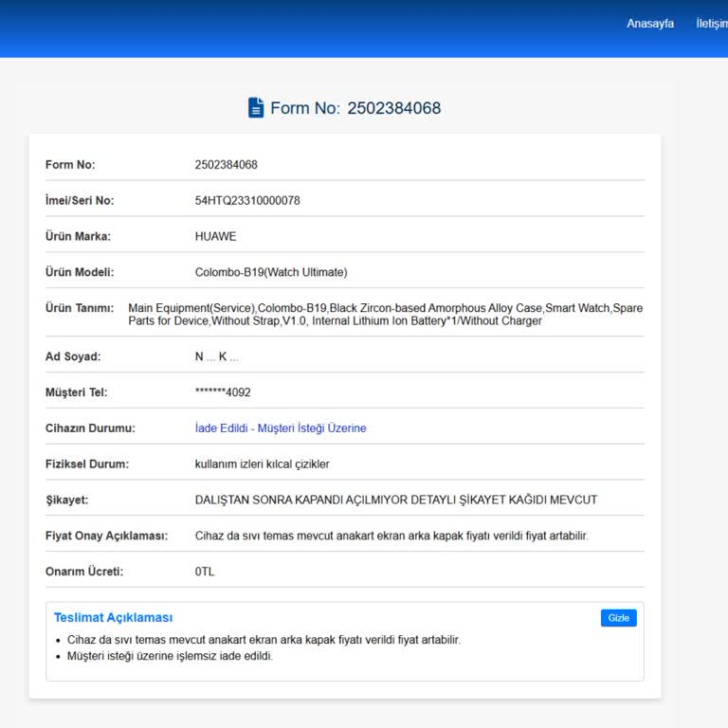Click the serial number 54HTQ23310000078
Screen dimensions: 728x728
tap(247, 201)
